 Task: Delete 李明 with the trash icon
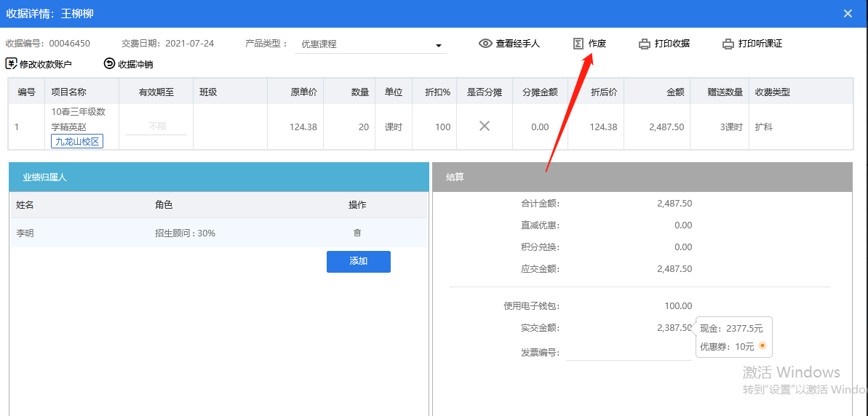click(x=357, y=233)
